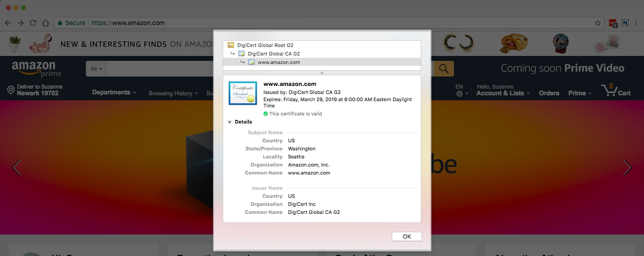The width and height of the screenshot is (644, 256).
Task: Collapse the Details disclosure triangle
Action: click(x=229, y=122)
